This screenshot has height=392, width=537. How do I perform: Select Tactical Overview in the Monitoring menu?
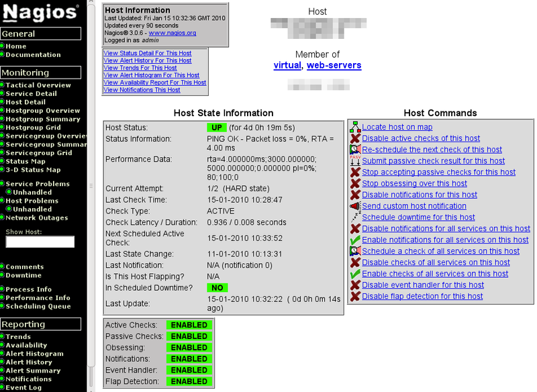(x=38, y=85)
